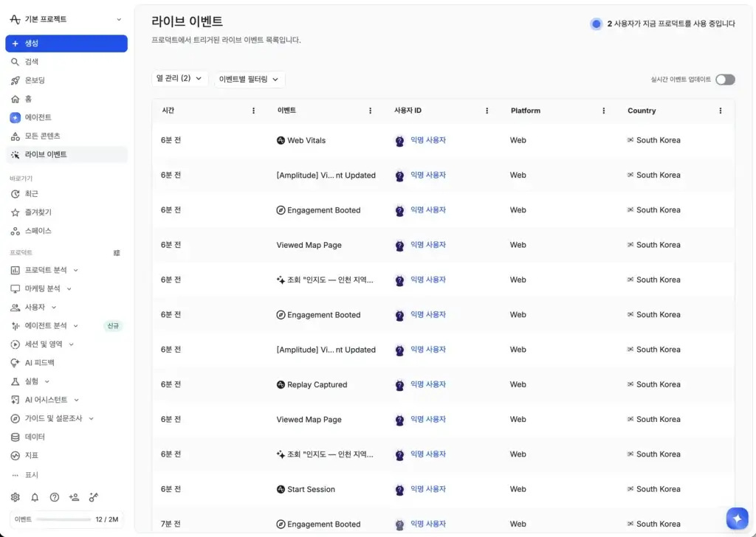756x537 pixels.
Task: Click the invite user person-plus icon
Action: (x=74, y=497)
